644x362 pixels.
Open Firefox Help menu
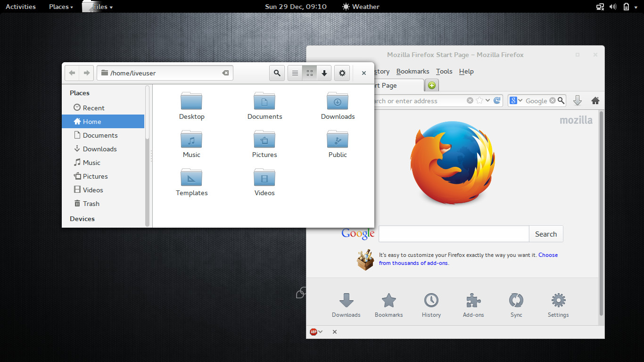tap(466, 72)
